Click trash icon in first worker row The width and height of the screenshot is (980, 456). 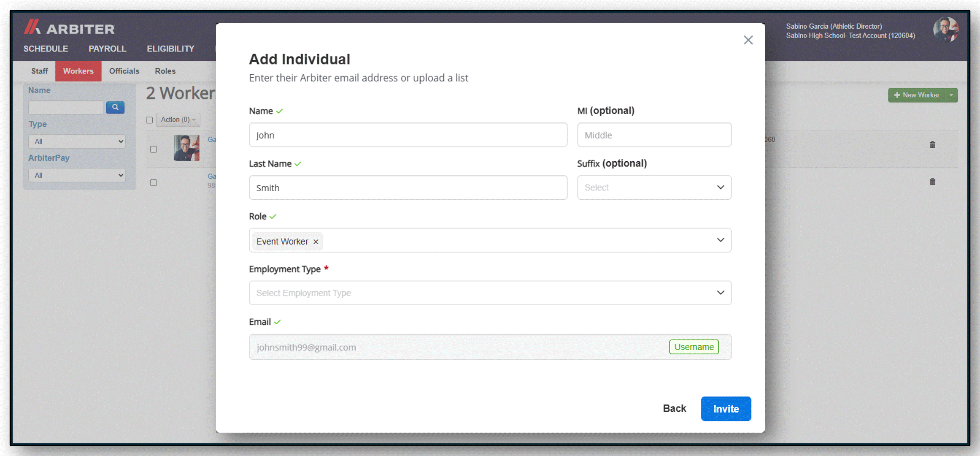pos(932,145)
